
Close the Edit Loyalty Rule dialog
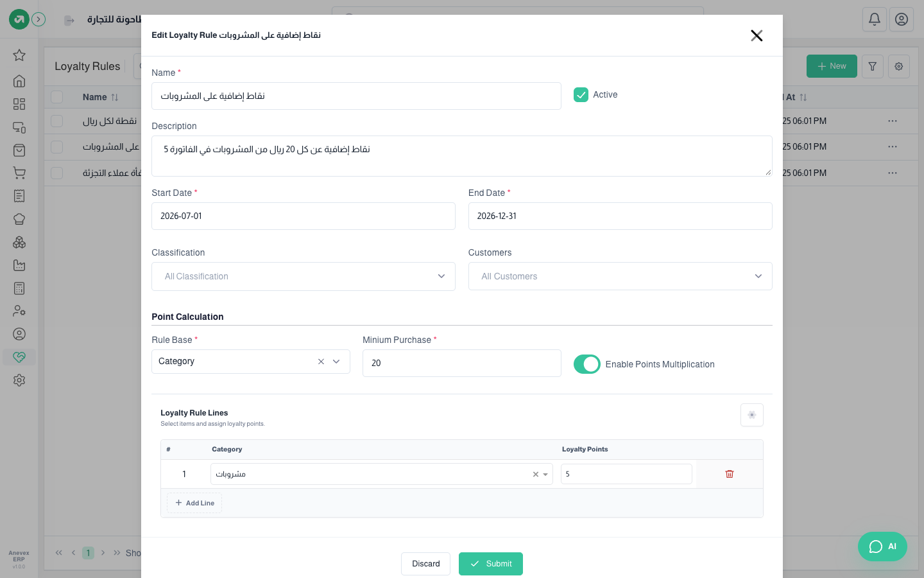click(x=757, y=35)
